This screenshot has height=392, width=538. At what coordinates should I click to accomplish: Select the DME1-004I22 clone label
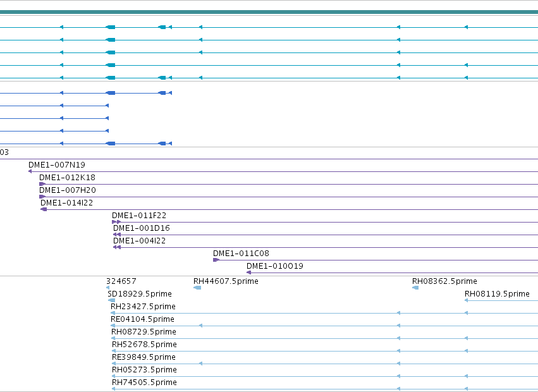coord(139,241)
